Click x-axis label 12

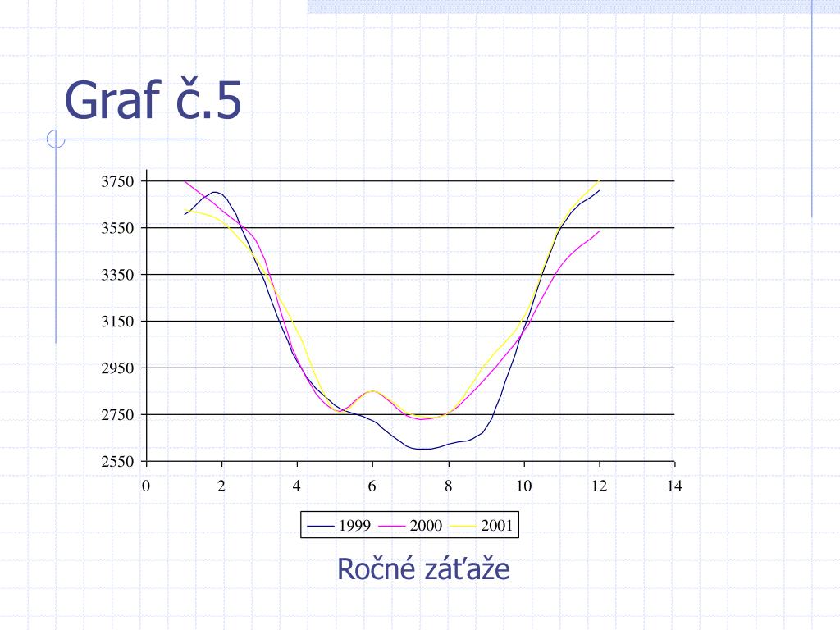599,486
